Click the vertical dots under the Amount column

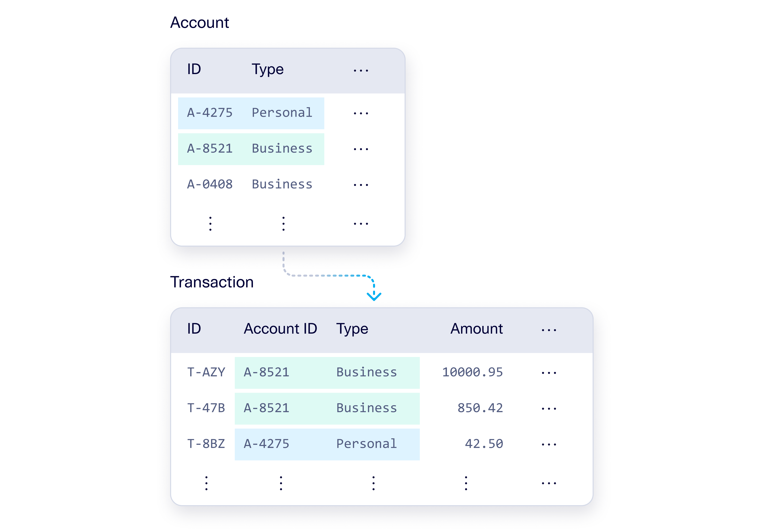pyautogui.click(x=466, y=483)
